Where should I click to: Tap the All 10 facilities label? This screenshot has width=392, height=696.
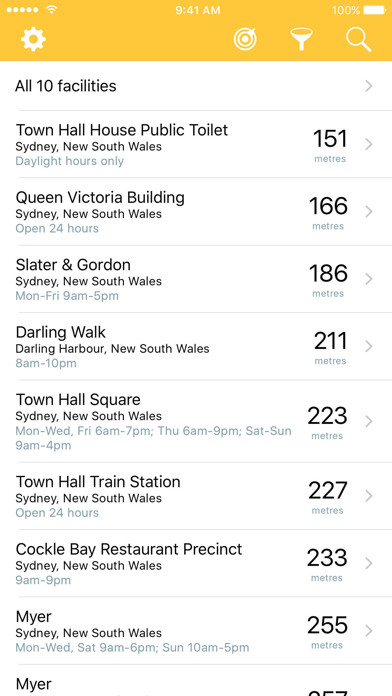coord(66,86)
